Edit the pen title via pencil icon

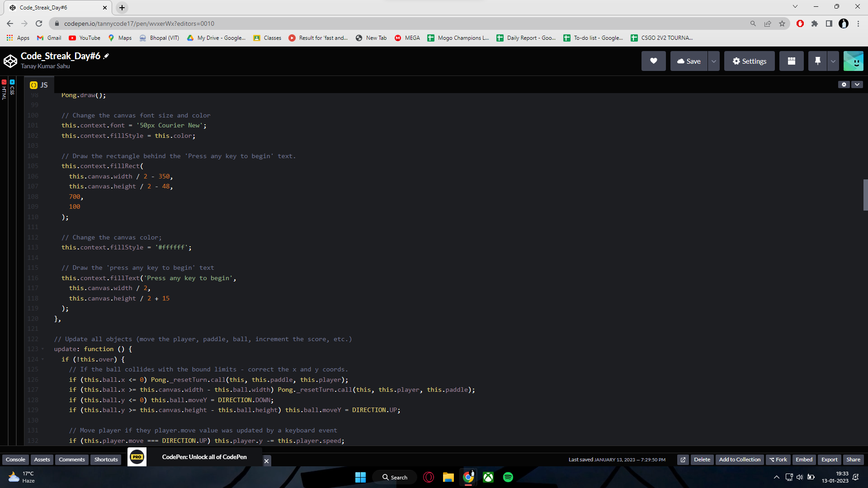105,55
